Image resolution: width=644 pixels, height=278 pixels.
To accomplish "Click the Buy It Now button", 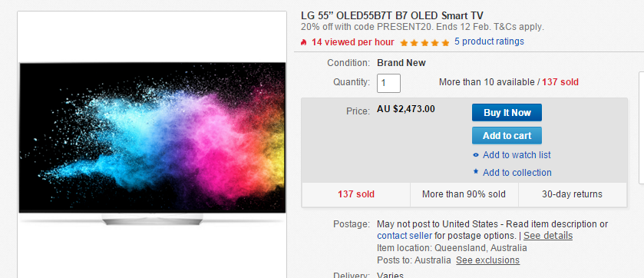I will (x=507, y=113).
